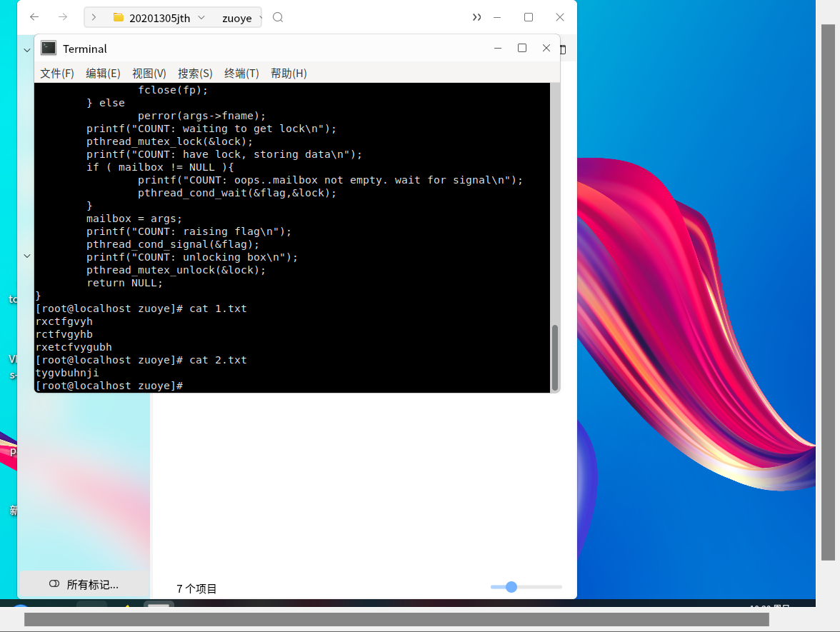This screenshot has width=840, height=632.
Task: Expand the path breadcrumb chevron
Action: [x=94, y=18]
